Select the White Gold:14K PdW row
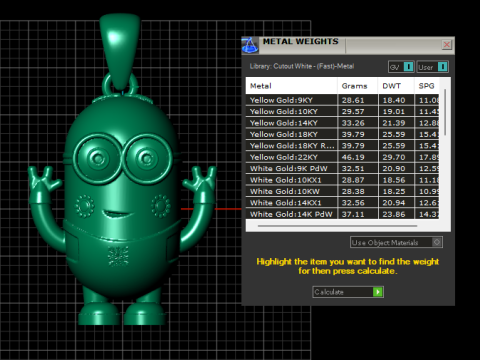This screenshot has height=360, width=480. point(342,214)
